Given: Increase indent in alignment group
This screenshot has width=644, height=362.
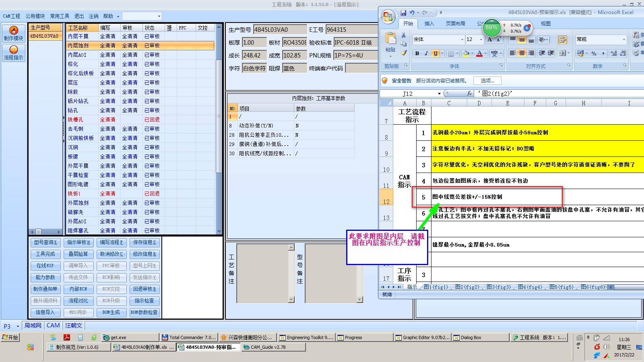Looking at the screenshot, I should click(551, 53).
